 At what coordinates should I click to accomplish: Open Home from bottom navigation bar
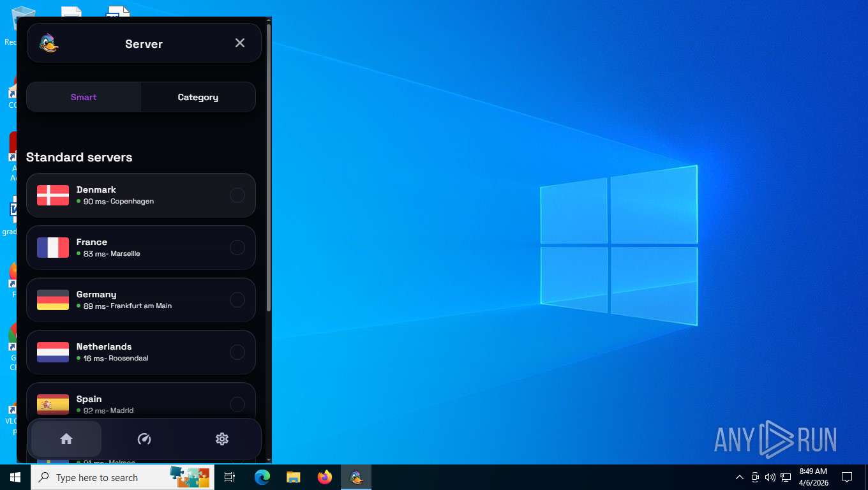[x=66, y=439]
